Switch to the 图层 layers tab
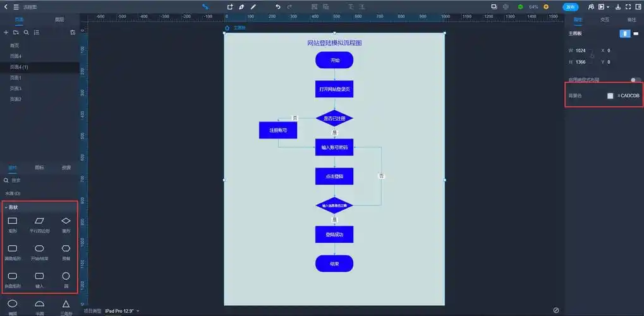 [x=59, y=20]
